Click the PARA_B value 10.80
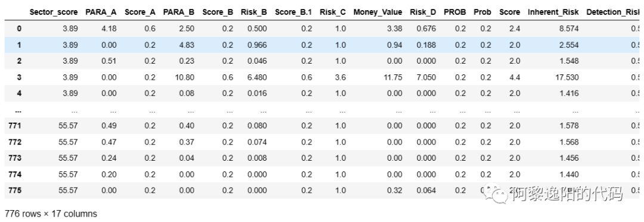The height and width of the screenshot is (222, 644). pos(187,77)
